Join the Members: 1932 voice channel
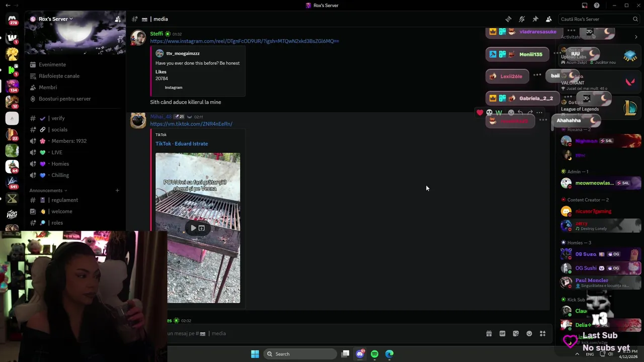Image resolution: width=644 pixels, height=362 pixels. (x=75, y=141)
